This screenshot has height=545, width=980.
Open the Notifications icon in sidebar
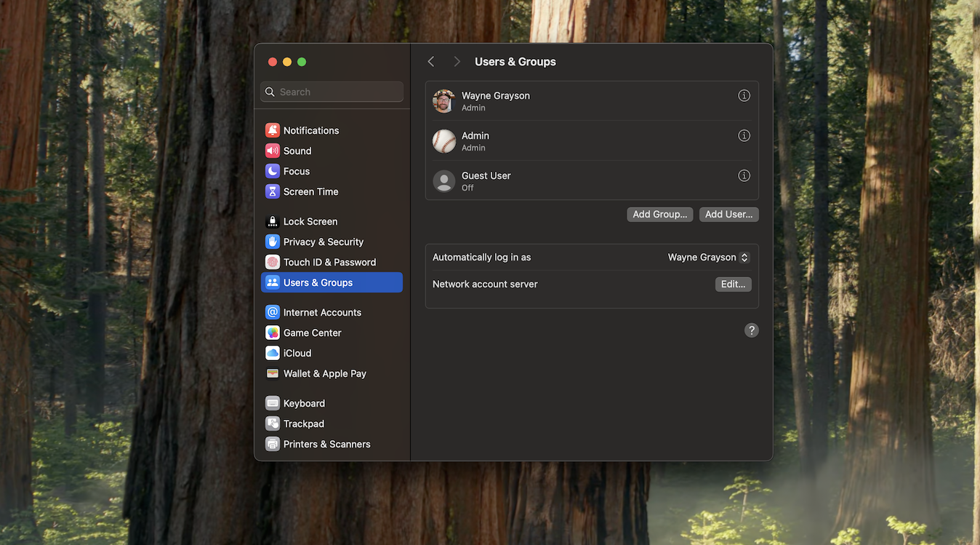(273, 130)
